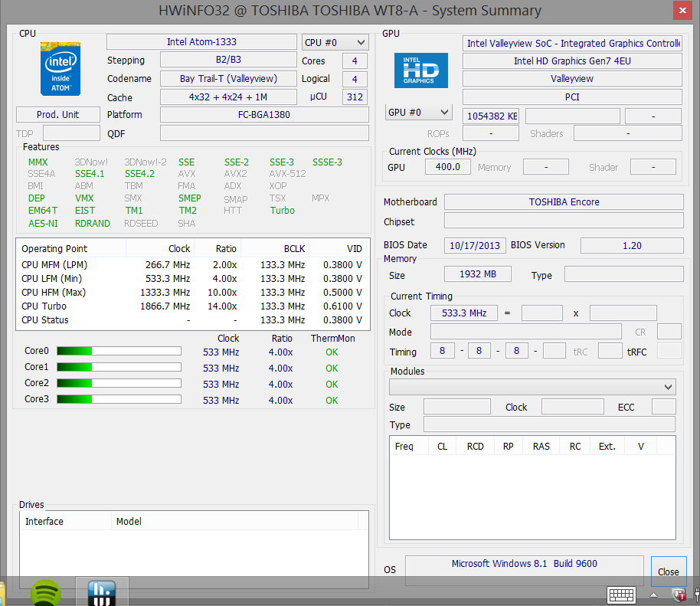This screenshot has width=700, height=606.
Task: Click the GPU memory field 1054382 KB
Action: [x=491, y=116]
